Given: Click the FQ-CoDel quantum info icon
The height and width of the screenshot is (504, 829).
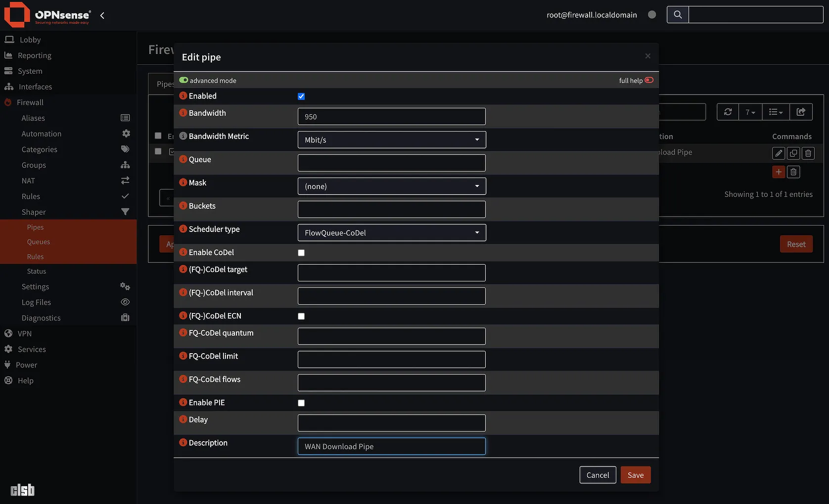Looking at the screenshot, I should point(183,333).
